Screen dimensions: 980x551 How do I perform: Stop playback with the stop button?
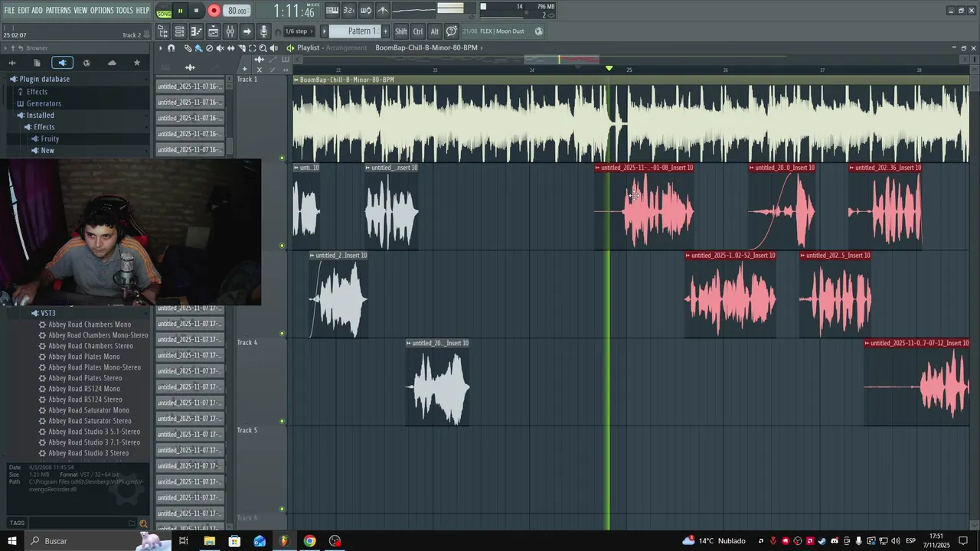pyautogui.click(x=196, y=11)
